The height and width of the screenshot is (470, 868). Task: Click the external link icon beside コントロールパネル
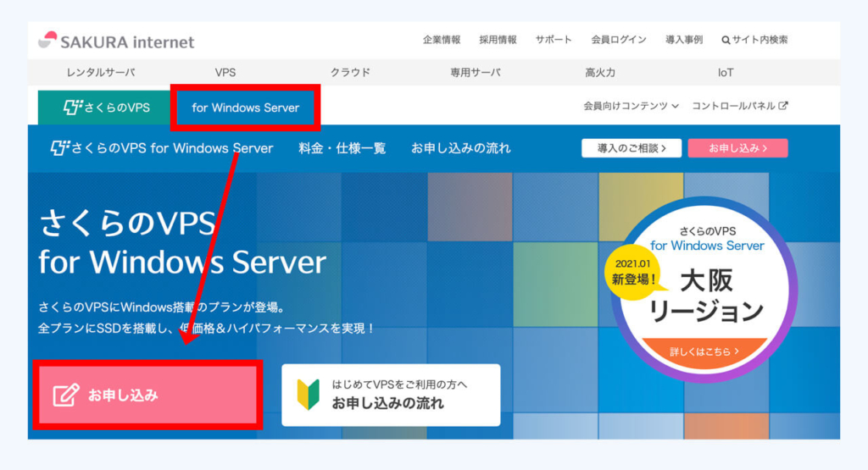coord(782,105)
